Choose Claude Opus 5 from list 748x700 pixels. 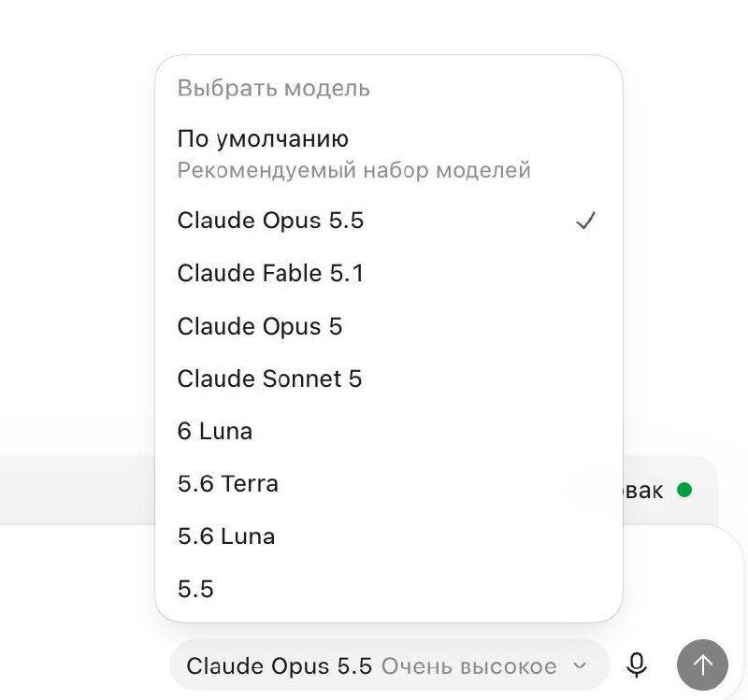(x=389, y=326)
